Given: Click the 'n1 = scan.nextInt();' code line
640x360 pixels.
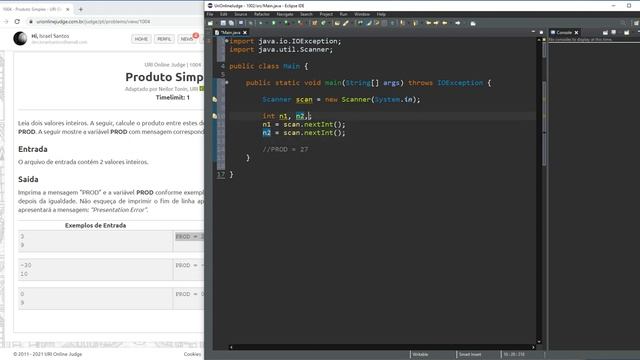Looking at the screenshot, I should [x=304, y=124].
